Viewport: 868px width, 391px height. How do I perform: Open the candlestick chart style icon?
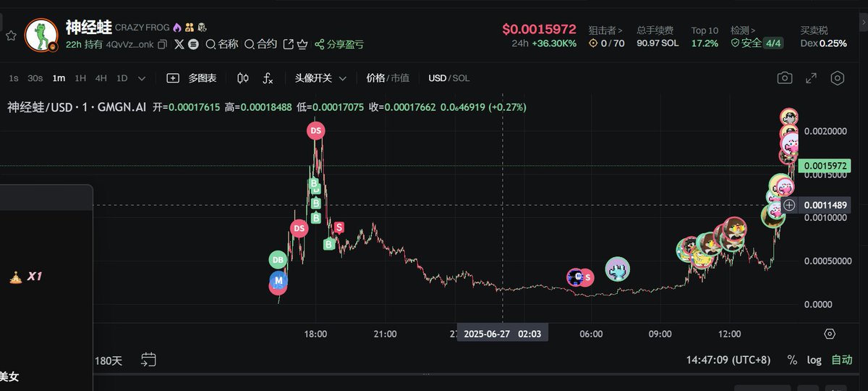[x=243, y=78]
